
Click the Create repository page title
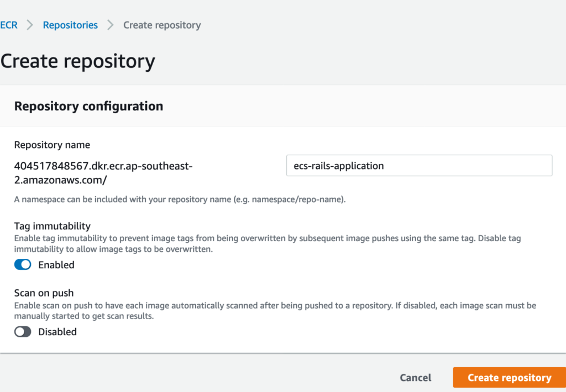click(x=77, y=61)
